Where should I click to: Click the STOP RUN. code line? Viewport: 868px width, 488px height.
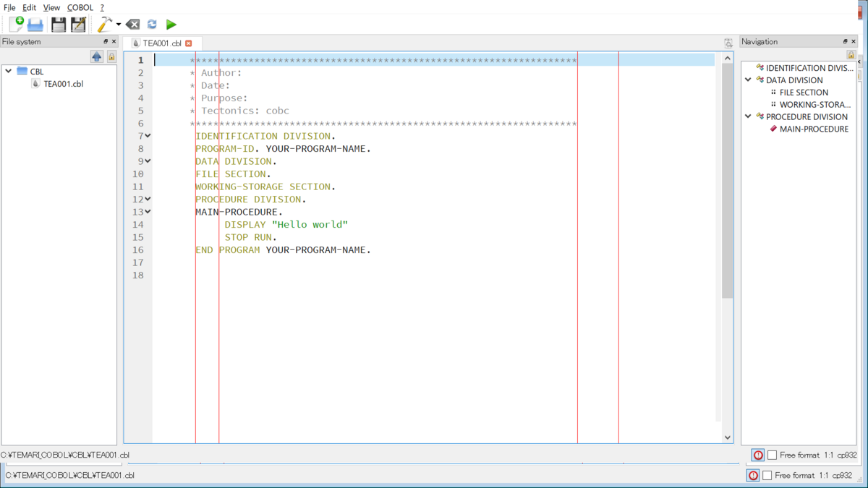(250, 237)
